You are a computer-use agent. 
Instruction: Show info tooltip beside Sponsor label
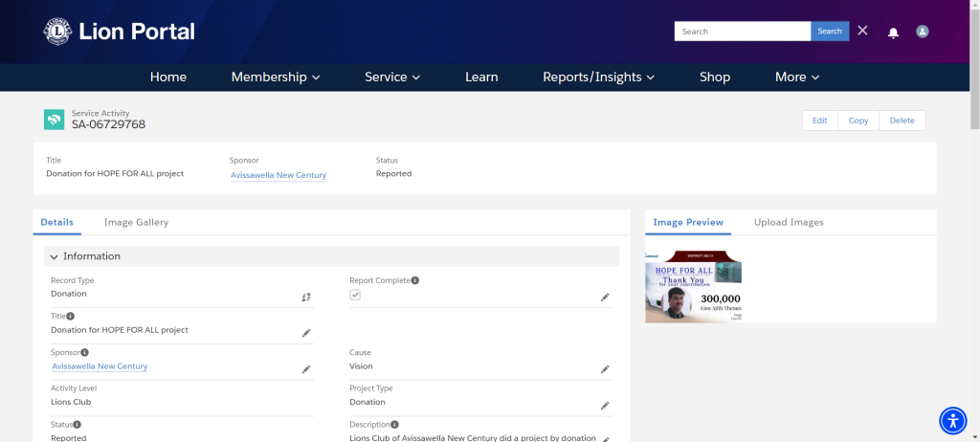(84, 353)
